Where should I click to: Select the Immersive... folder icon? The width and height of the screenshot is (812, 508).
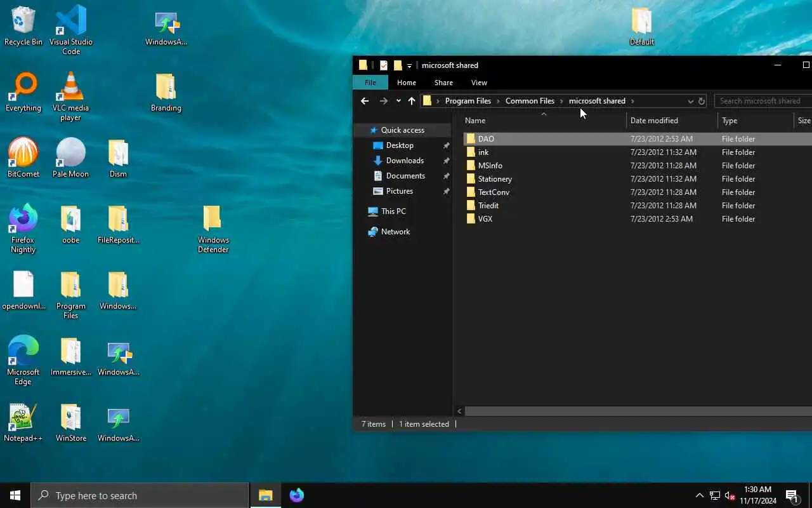click(71, 356)
